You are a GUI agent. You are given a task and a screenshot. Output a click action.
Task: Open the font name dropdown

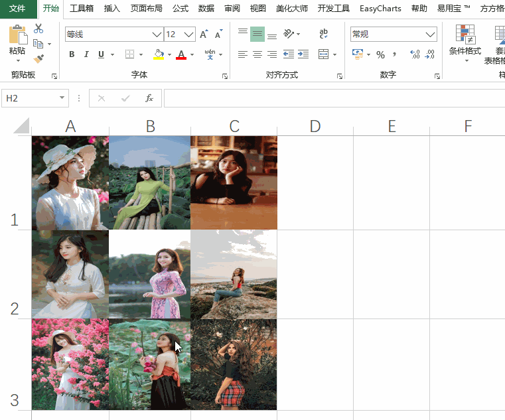[157, 35]
